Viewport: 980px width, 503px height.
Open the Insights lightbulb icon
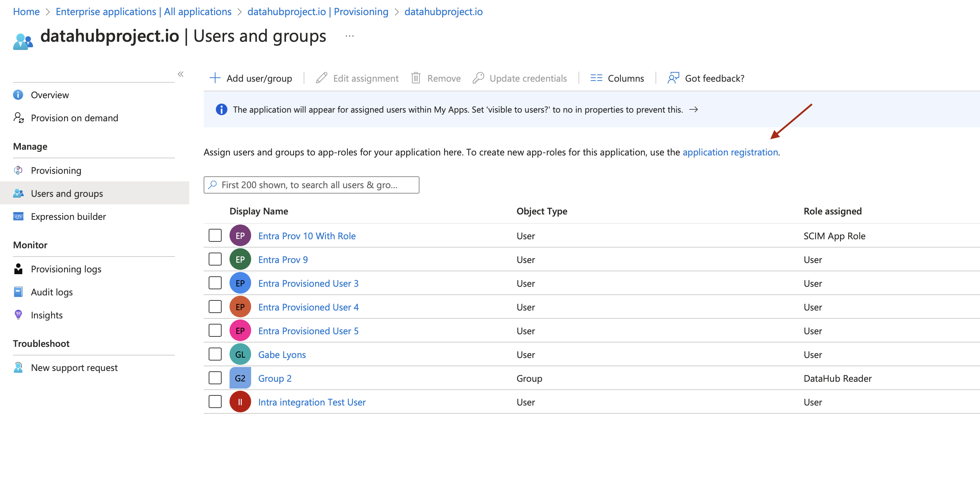coord(18,315)
